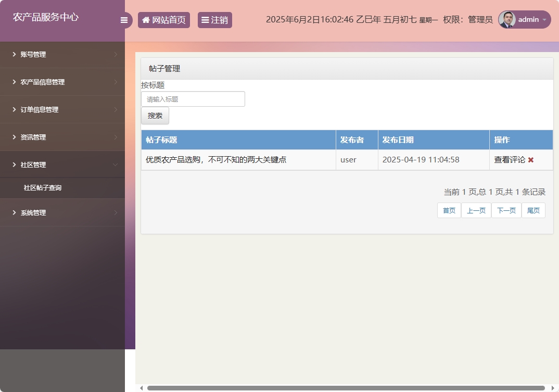This screenshot has height=392, width=559.
Task: Open the 订单信息管理 menu
Action: coord(62,109)
